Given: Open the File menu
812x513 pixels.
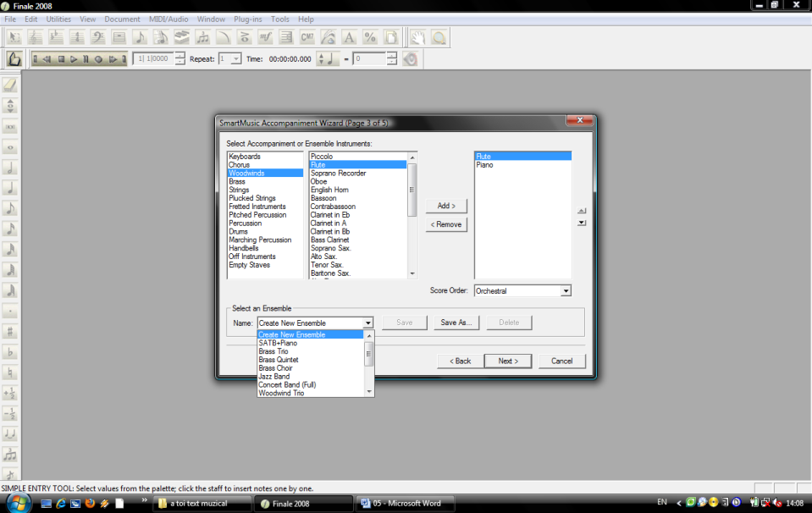Looking at the screenshot, I should point(10,19).
